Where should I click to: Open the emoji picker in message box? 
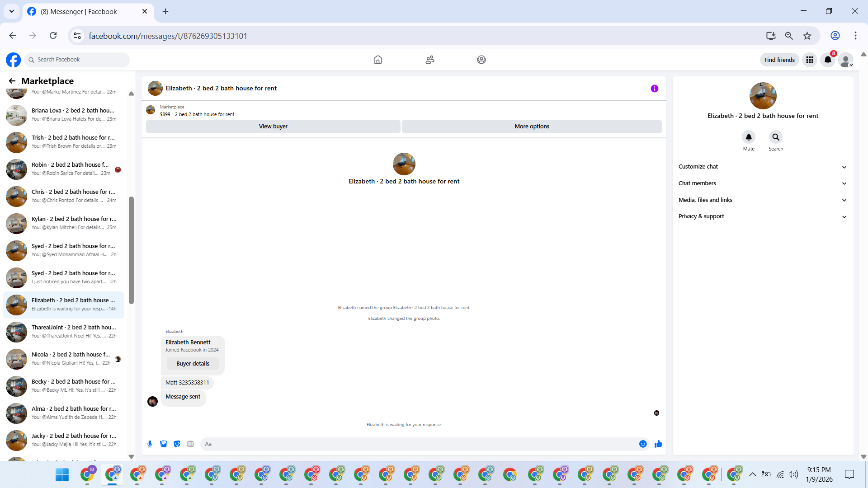642,444
